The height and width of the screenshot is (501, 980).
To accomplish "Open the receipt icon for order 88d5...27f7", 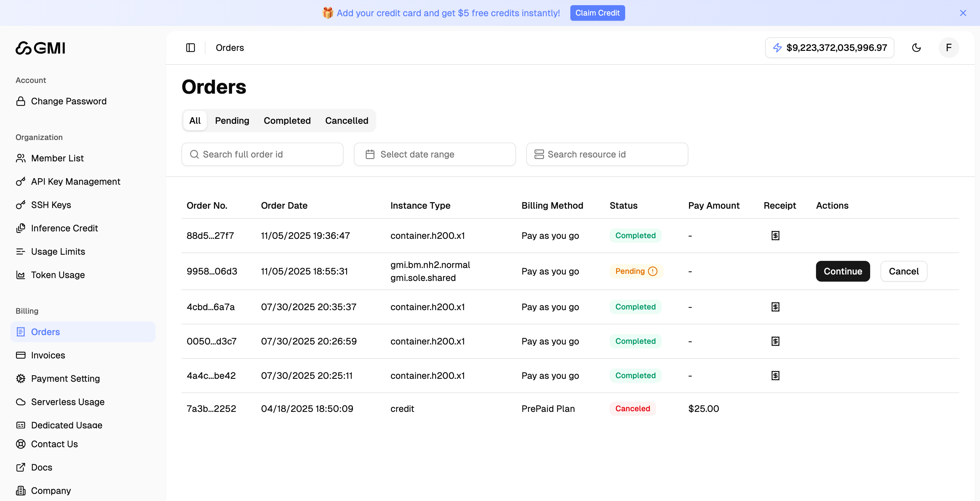I will pos(775,236).
